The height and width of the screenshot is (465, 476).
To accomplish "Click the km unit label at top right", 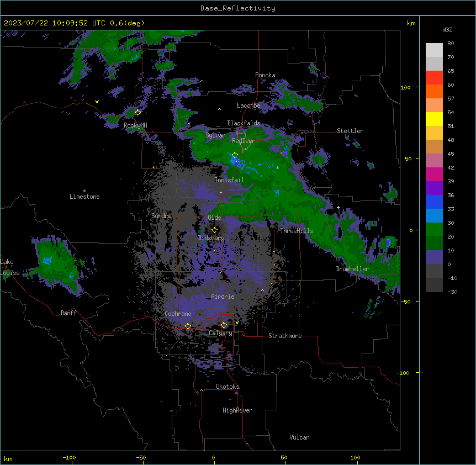I will click(411, 23).
